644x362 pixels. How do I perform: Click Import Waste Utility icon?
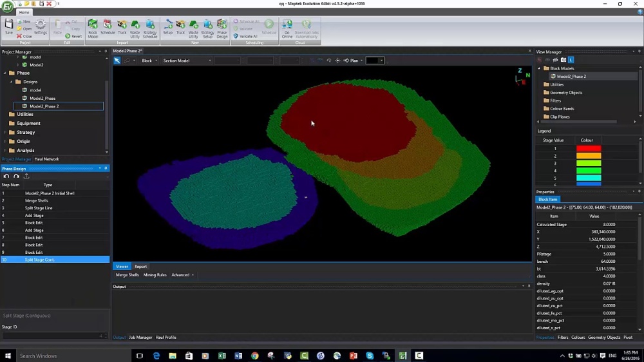pyautogui.click(x=135, y=29)
